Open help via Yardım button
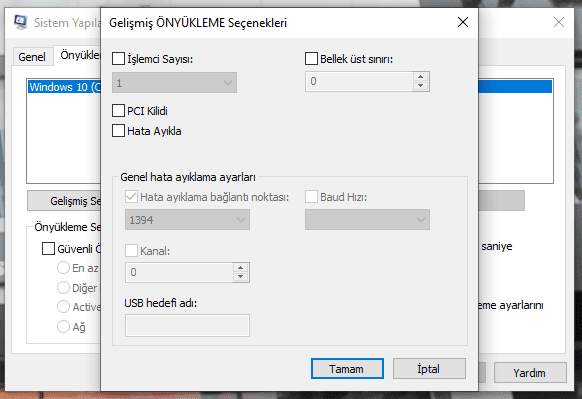582x399 pixels. tap(530, 373)
